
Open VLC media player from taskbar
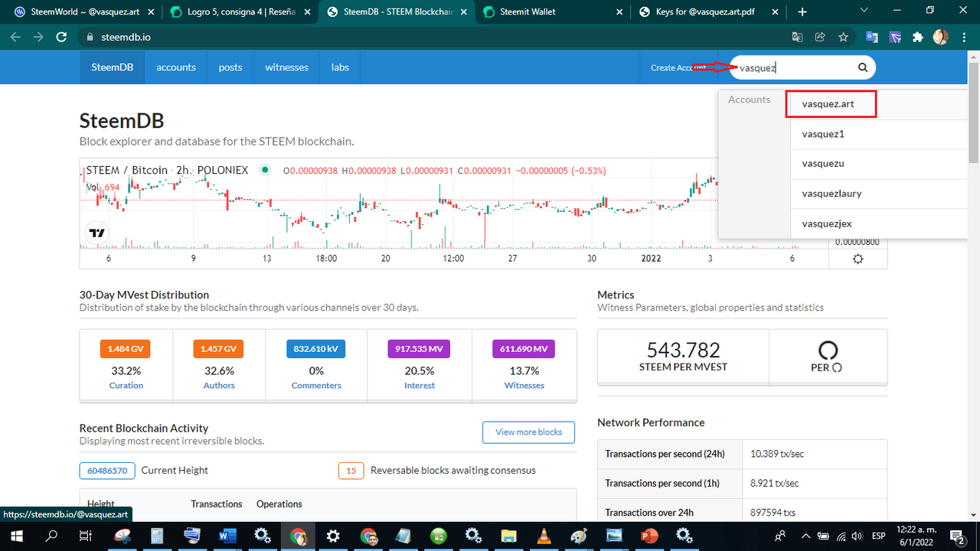pos(544,536)
